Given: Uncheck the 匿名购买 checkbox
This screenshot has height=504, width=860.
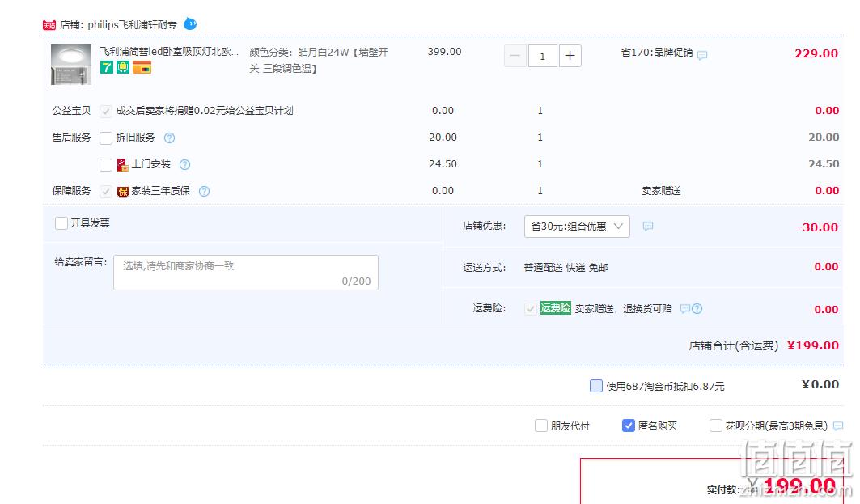Looking at the screenshot, I should (629, 426).
